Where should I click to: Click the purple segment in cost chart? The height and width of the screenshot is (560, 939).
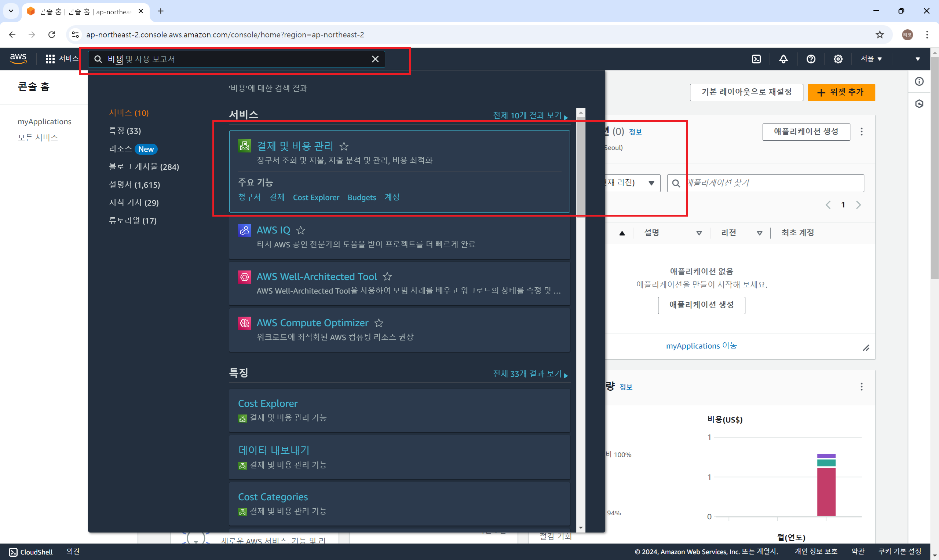[x=826, y=456]
